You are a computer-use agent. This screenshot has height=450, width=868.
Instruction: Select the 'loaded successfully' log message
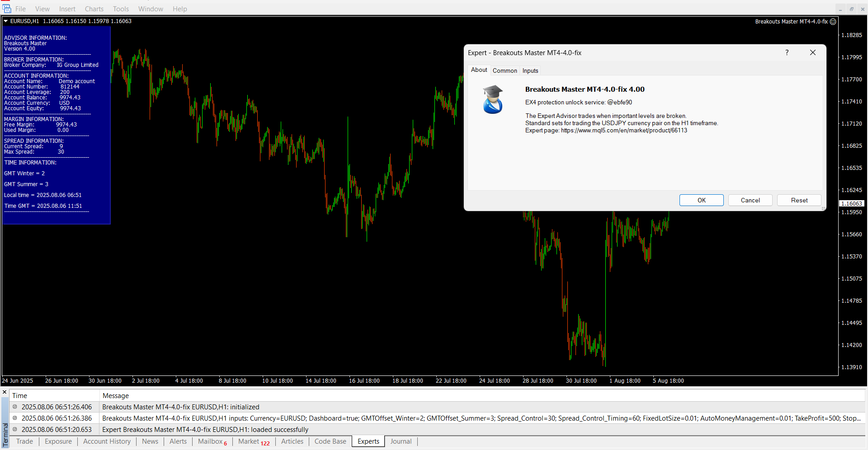(205, 429)
